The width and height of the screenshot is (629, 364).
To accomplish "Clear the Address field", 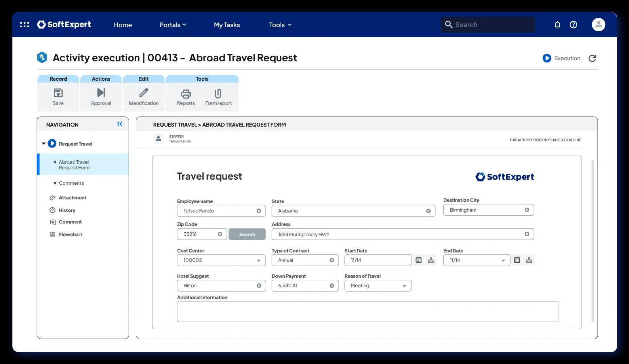I will click(x=527, y=234).
